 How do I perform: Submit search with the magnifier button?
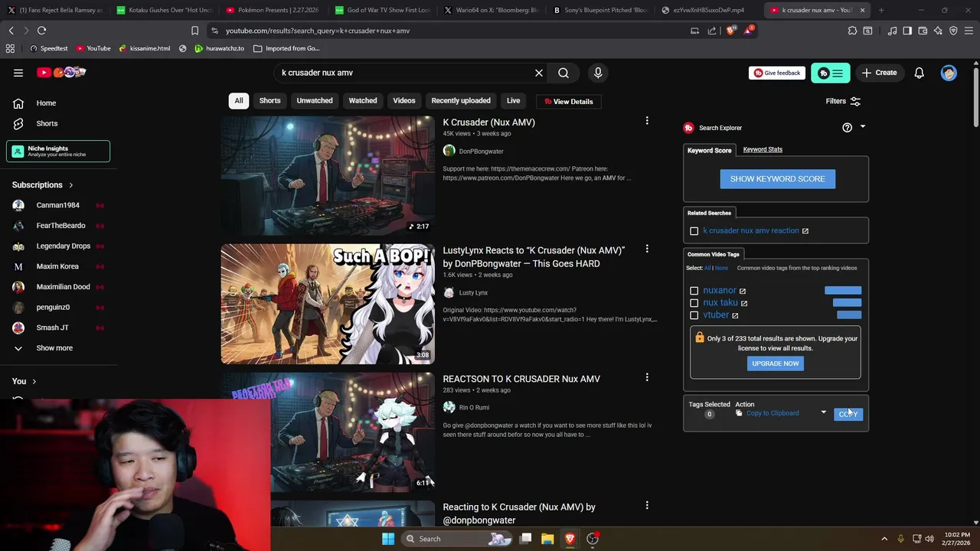tap(563, 73)
